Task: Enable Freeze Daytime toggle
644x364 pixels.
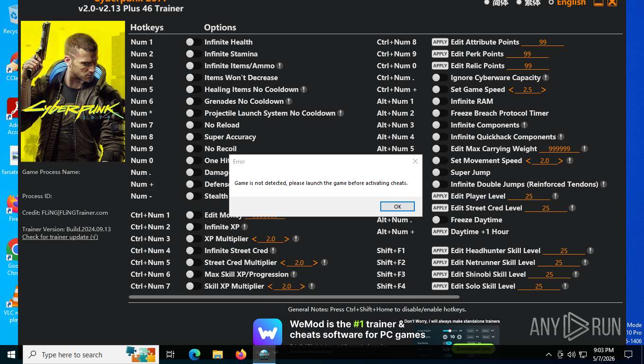Action: 439,220
